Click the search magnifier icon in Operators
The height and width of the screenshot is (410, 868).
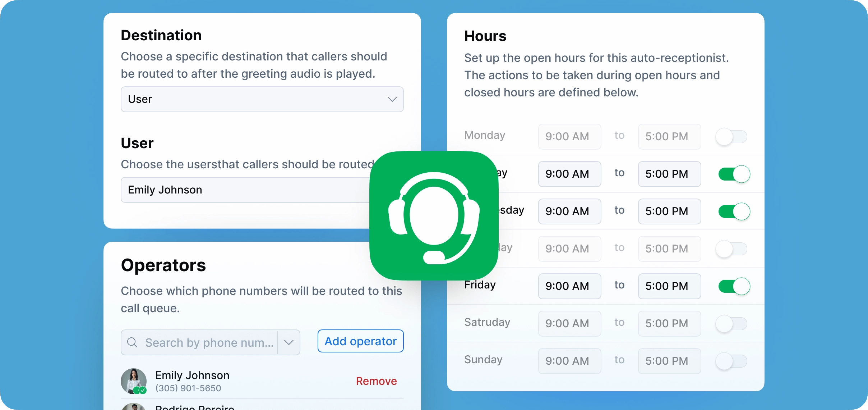pyautogui.click(x=132, y=342)
